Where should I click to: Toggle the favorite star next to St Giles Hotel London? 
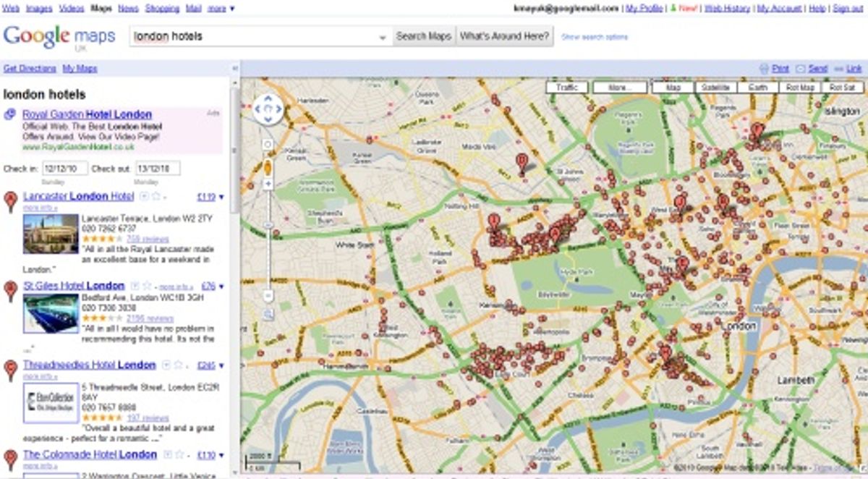145,287
